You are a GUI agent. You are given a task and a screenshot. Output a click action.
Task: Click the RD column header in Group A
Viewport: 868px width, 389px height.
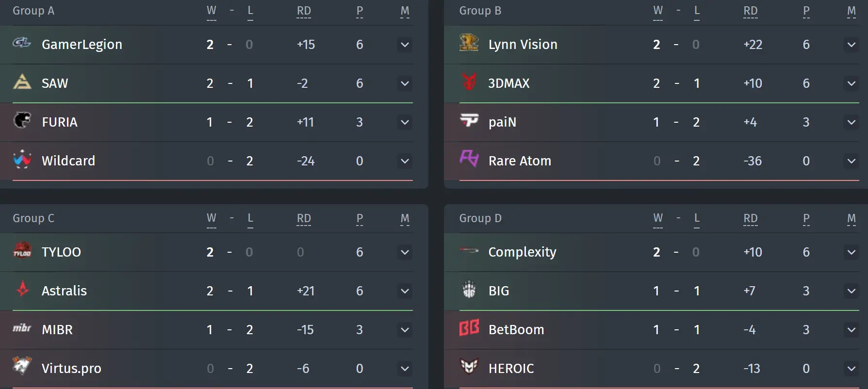[x=304, y=11]
